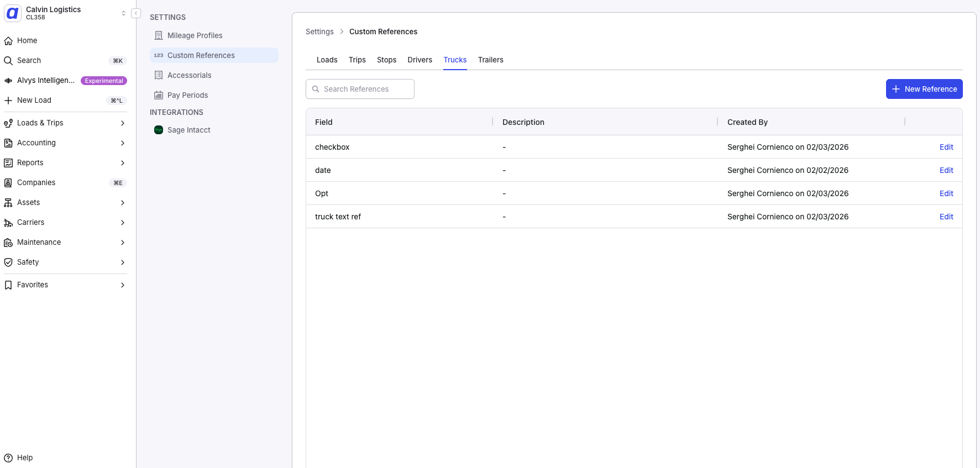Edit the date reference row
The width and height of the screenshot is (980, 468).
[946, 170]
